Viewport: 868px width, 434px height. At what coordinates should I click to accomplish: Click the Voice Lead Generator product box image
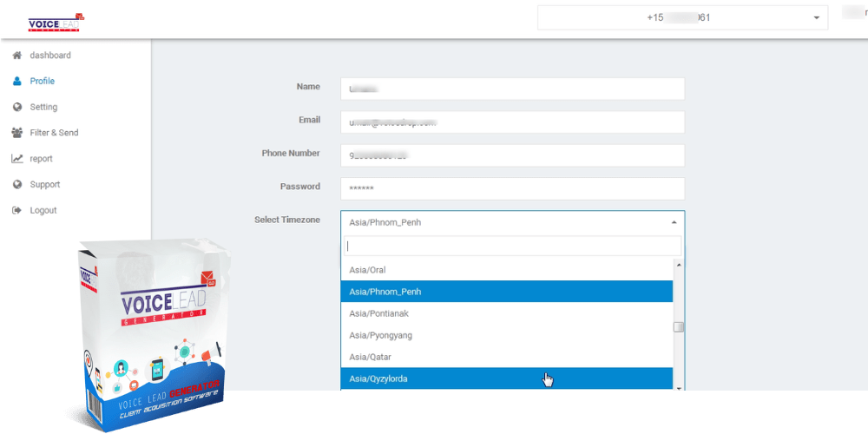pyautogui.click(x=154, y=335)
